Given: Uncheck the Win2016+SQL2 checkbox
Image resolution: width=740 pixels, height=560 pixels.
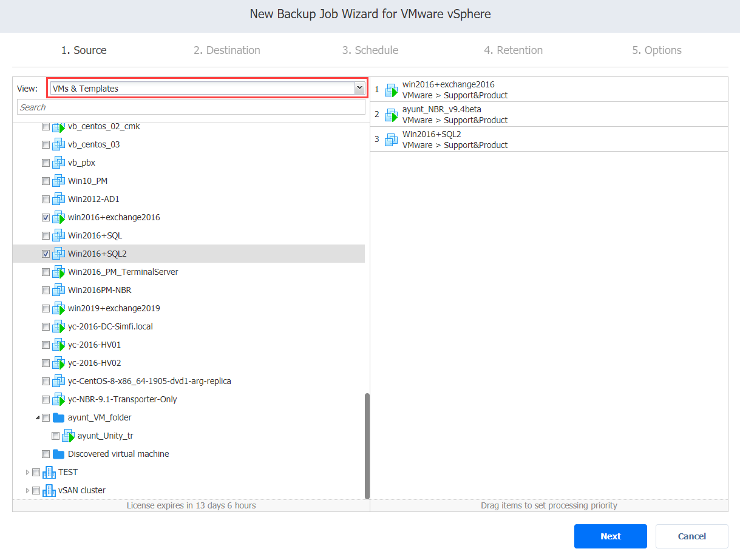Looking at the screenshot, I should (x=46, y=254).
